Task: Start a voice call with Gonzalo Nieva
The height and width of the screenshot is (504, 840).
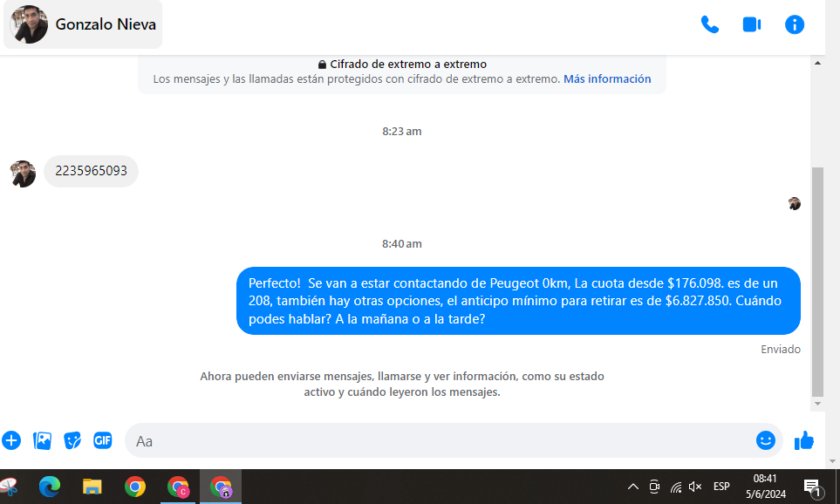Action: tap(710, 24)
